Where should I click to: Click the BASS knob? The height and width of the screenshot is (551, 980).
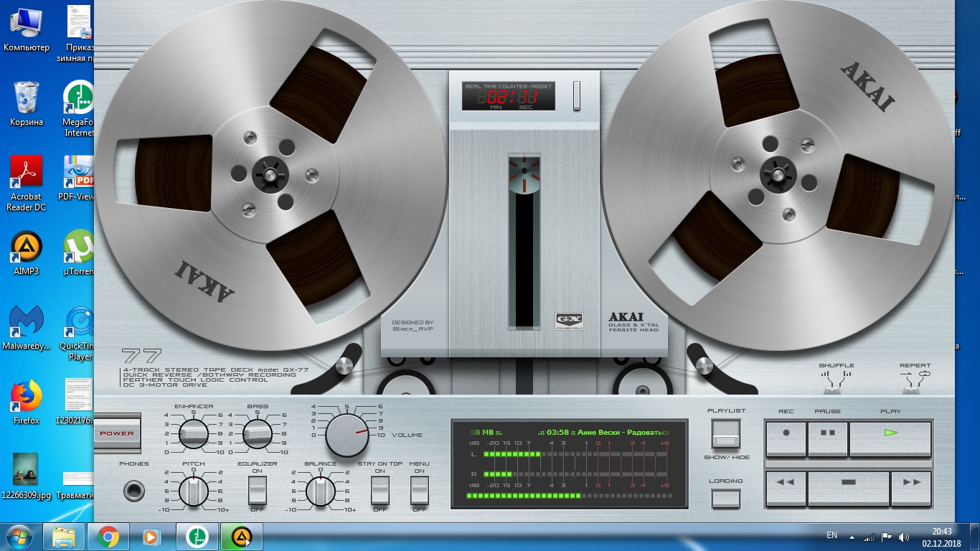click(x=258, y=433)
